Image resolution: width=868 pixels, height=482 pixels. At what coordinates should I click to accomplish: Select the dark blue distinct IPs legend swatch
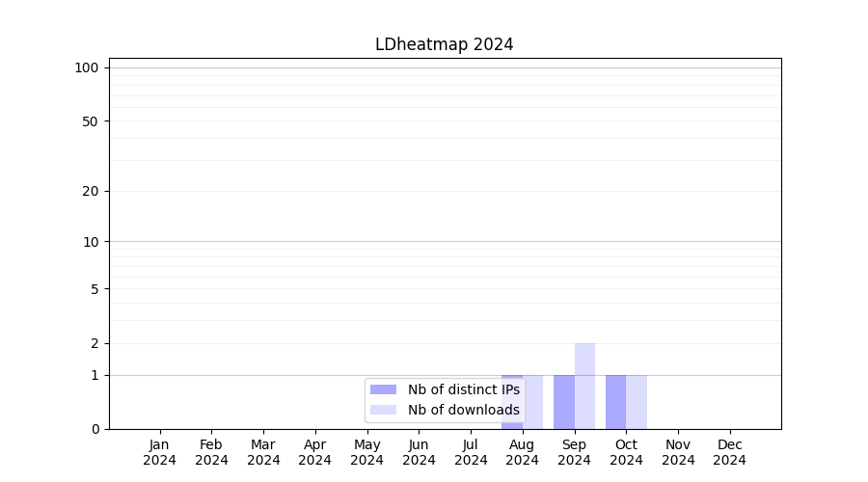coord(383,389)
